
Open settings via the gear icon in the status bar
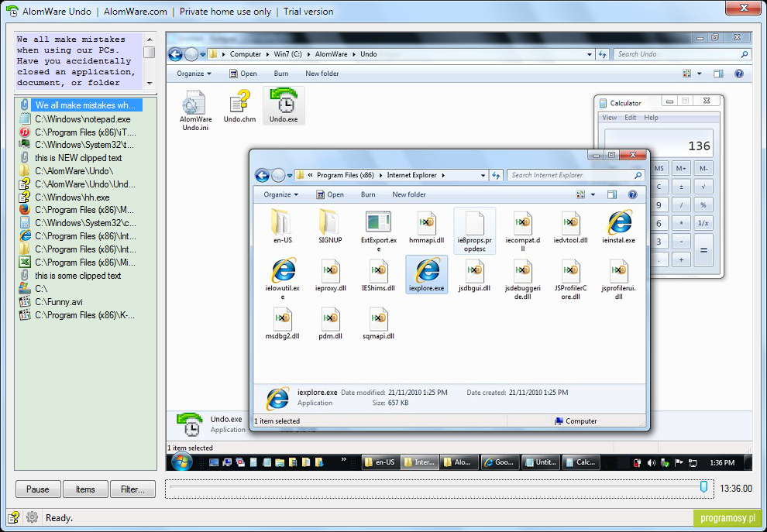[x=32, y=517]
